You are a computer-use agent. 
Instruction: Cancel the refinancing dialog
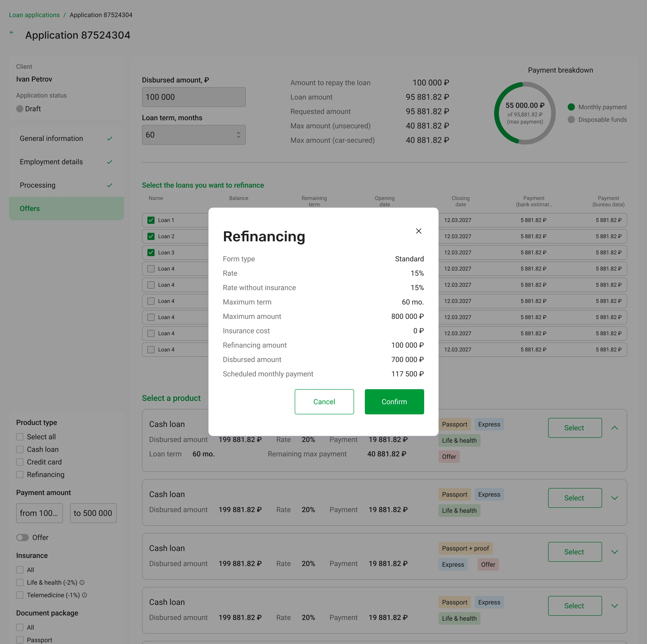324,402
